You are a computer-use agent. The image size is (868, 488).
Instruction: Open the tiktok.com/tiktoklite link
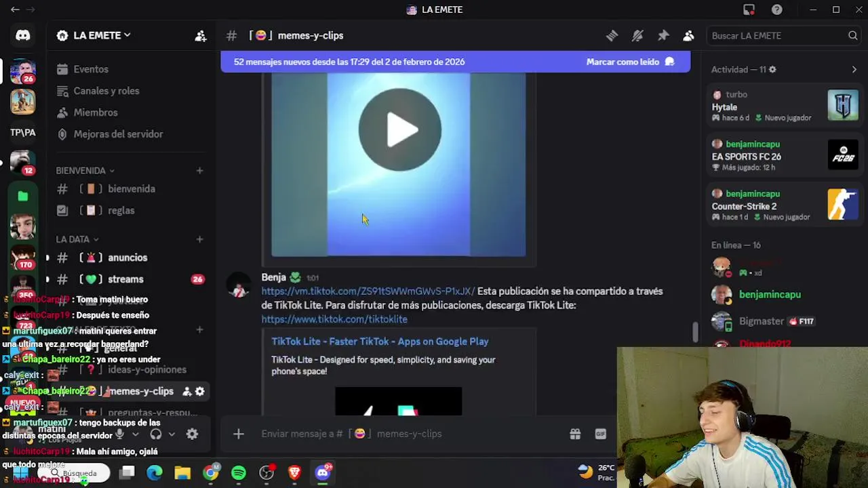[x=334, y=319]
